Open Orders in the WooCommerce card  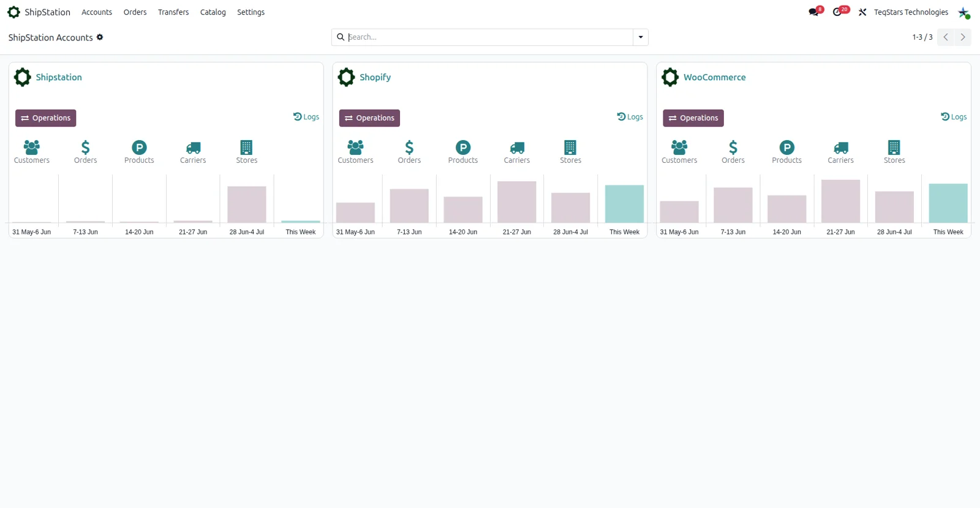(x=733, y=152)
